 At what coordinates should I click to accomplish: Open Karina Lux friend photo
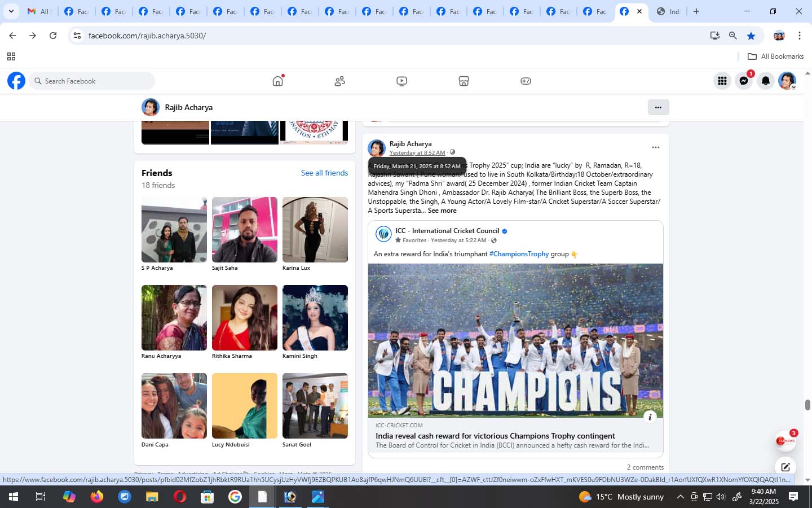315,230
